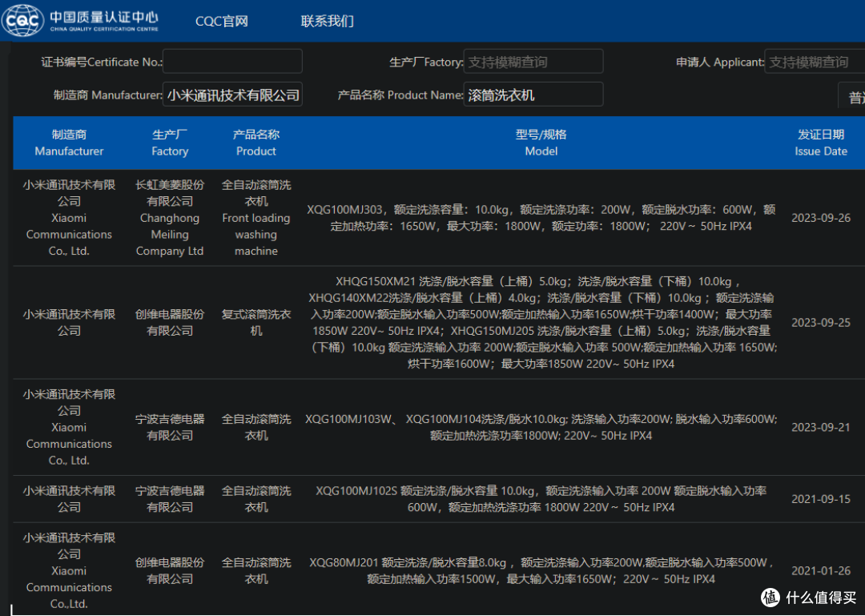Click the 发证日期 Issue Date column header

coord(821,143)
